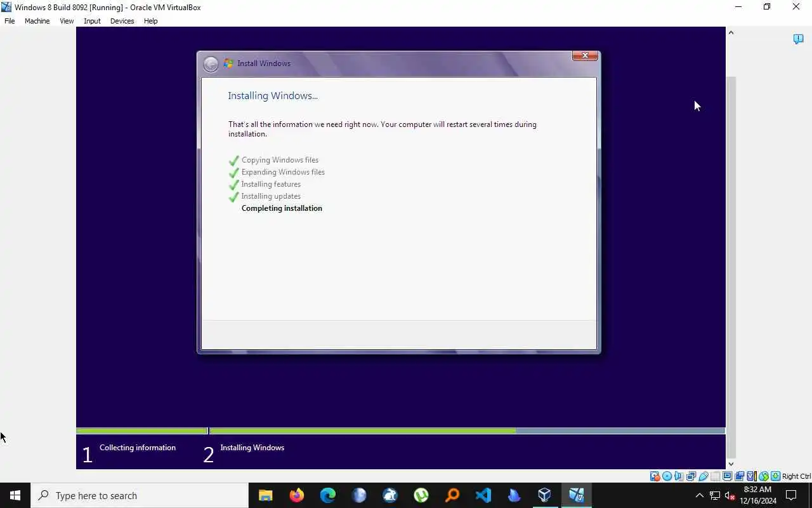
Task: Open the blue flame-shaped taskbar app
Action: (514, 495)
